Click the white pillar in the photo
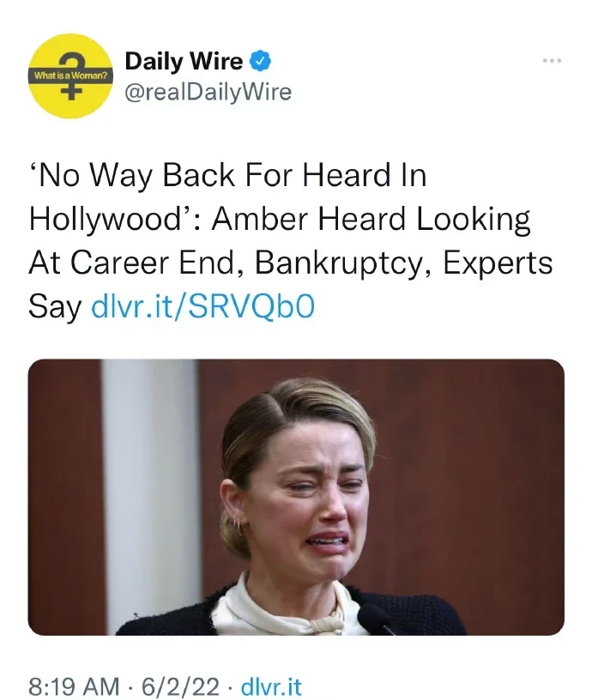The height and width of the screenshot is (700, 592). point(150,497)
